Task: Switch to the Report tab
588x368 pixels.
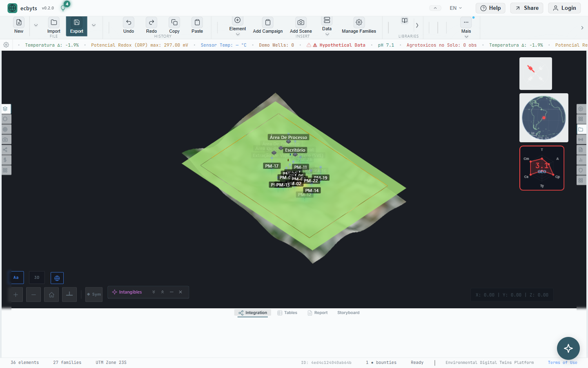Action: tap(318, 313)
